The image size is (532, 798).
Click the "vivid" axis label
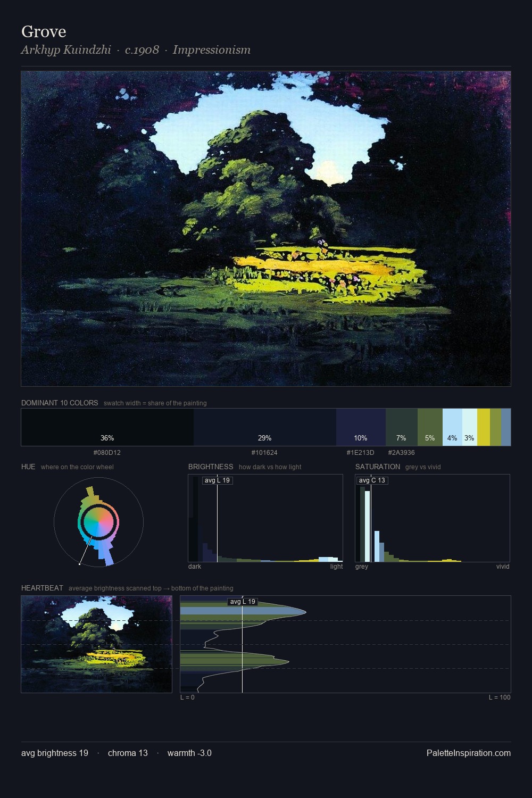[x=503, y=567]
